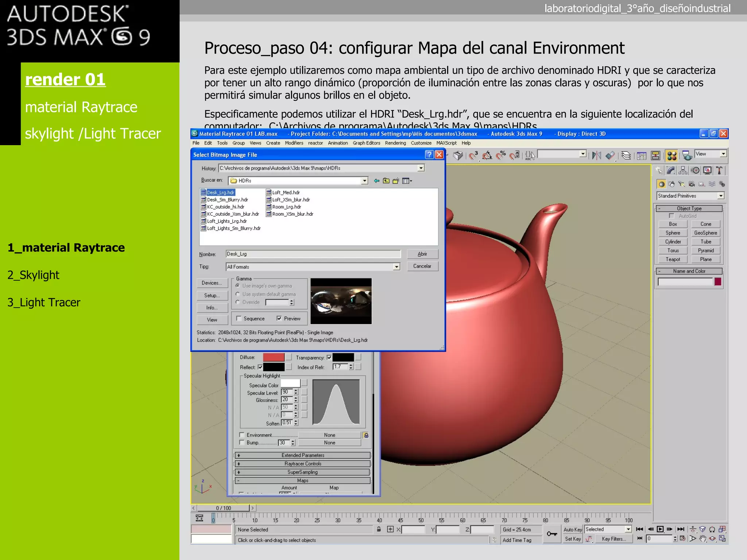Click the Key Filters button
Screen dimensions: 747x560
pyautogui.click(x=614, y=539)
